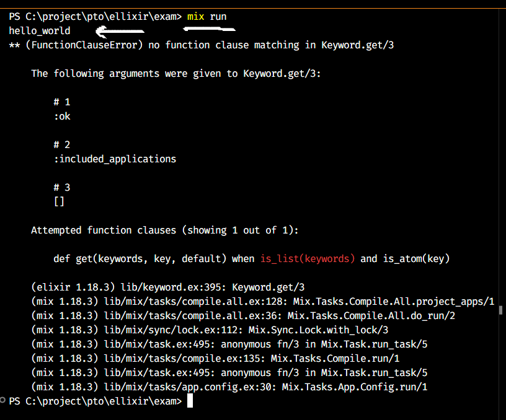Select the "# 3" argument label
This screenshot has width=506, height=420.
tap(61, 187)
